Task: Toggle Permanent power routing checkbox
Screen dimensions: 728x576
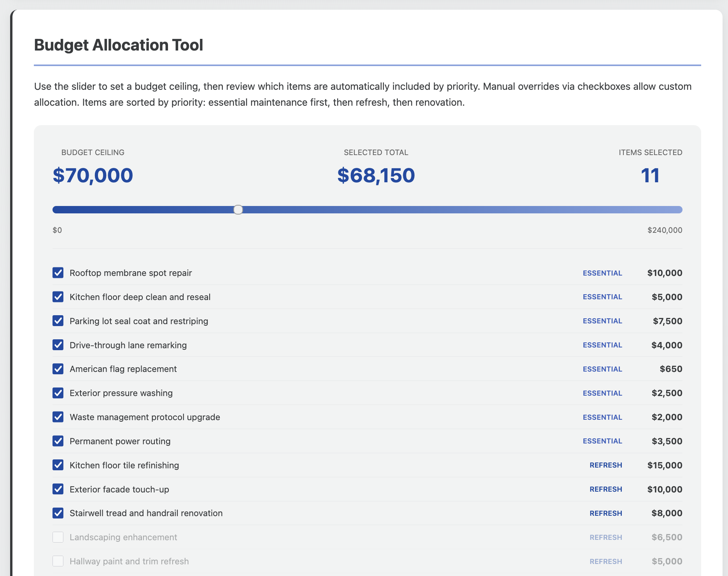Action: click(58, 441)
